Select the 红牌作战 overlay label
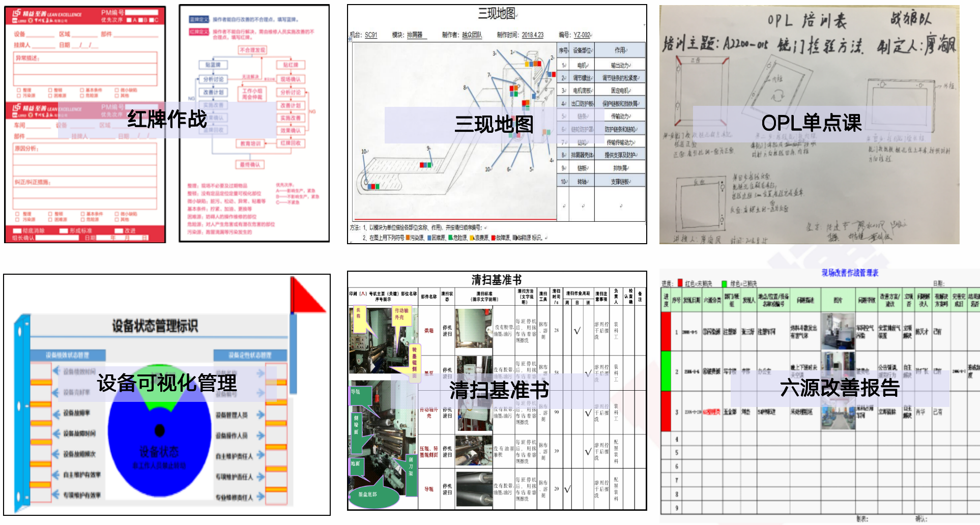 167,120
